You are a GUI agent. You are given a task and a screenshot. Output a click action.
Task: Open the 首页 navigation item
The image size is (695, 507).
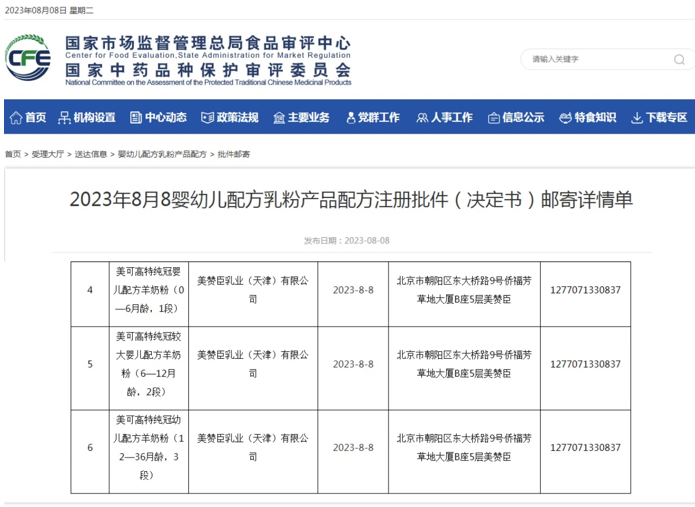coord(35,117)
